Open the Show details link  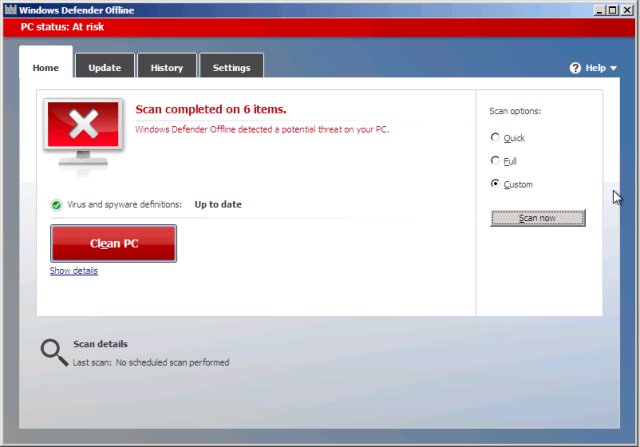tap(74, 271)
